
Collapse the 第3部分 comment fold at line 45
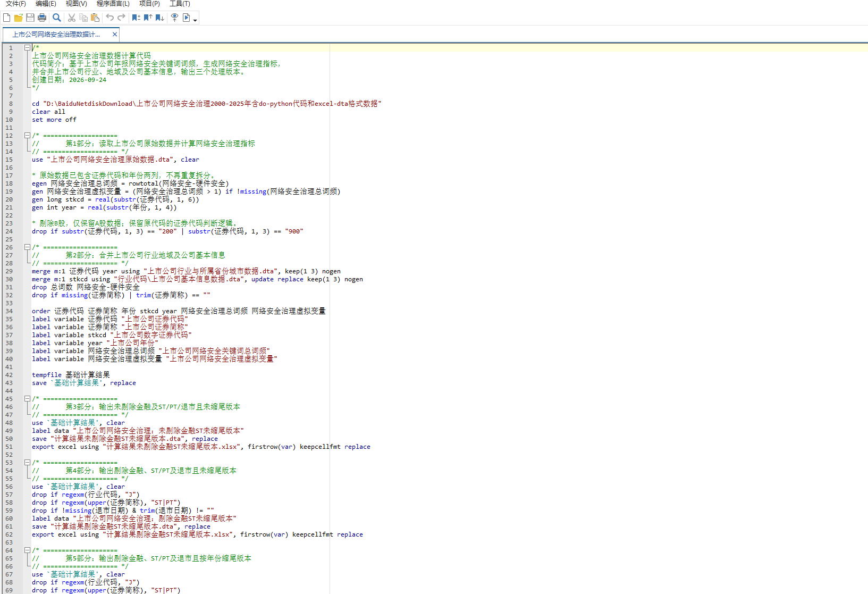coord(27,398)
